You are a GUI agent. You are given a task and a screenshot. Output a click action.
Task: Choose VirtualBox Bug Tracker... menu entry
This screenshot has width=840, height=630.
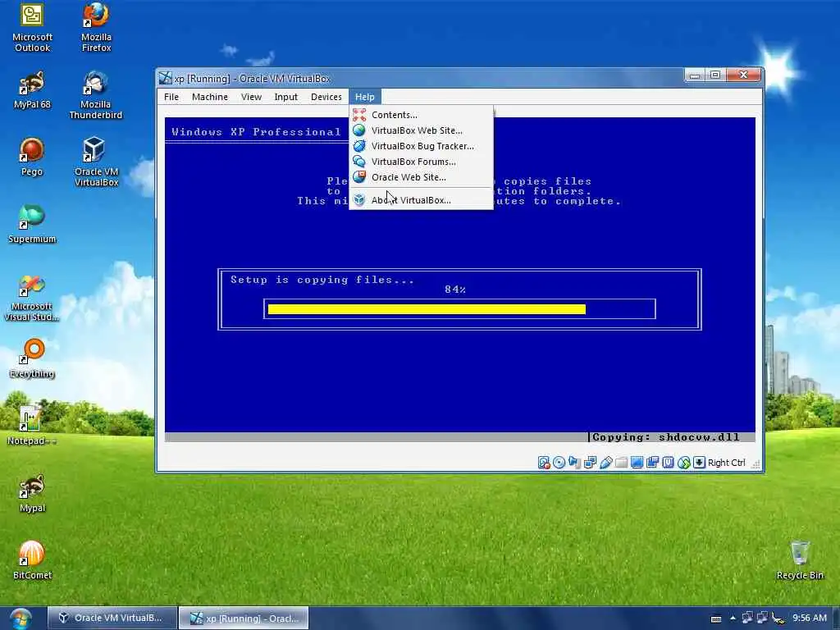(421, 146)
